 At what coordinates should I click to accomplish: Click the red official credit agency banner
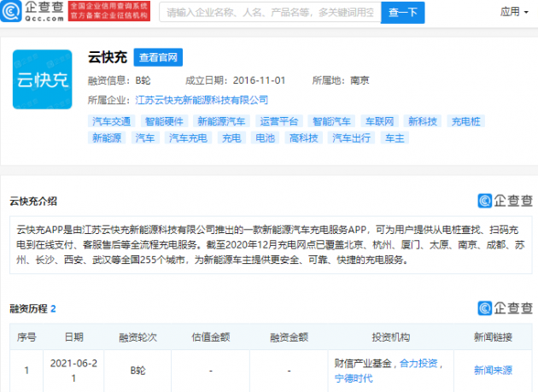[x=109, y=11]
